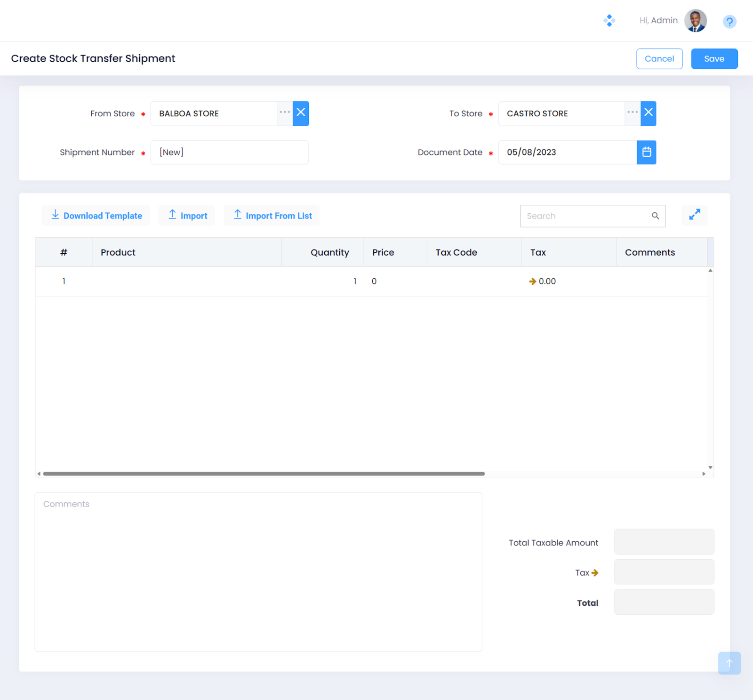Click the Admin profile avatar
The height and width of the screenshot is (700, 753).
[695, 21]
